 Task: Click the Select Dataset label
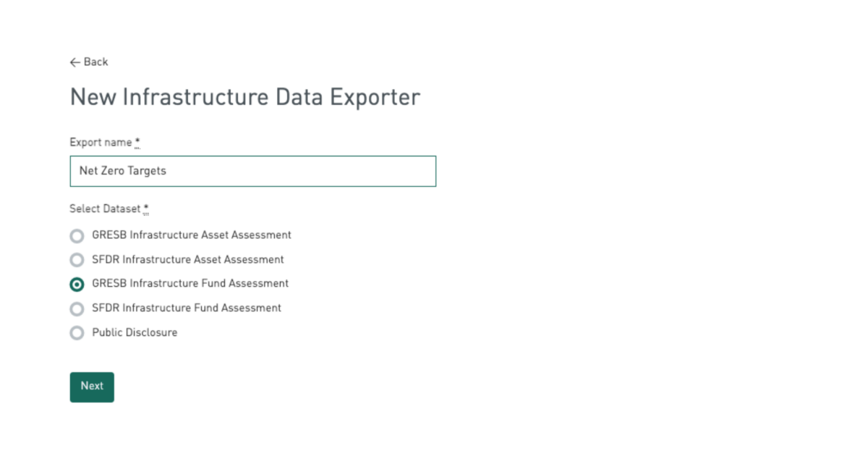point(105,209)
